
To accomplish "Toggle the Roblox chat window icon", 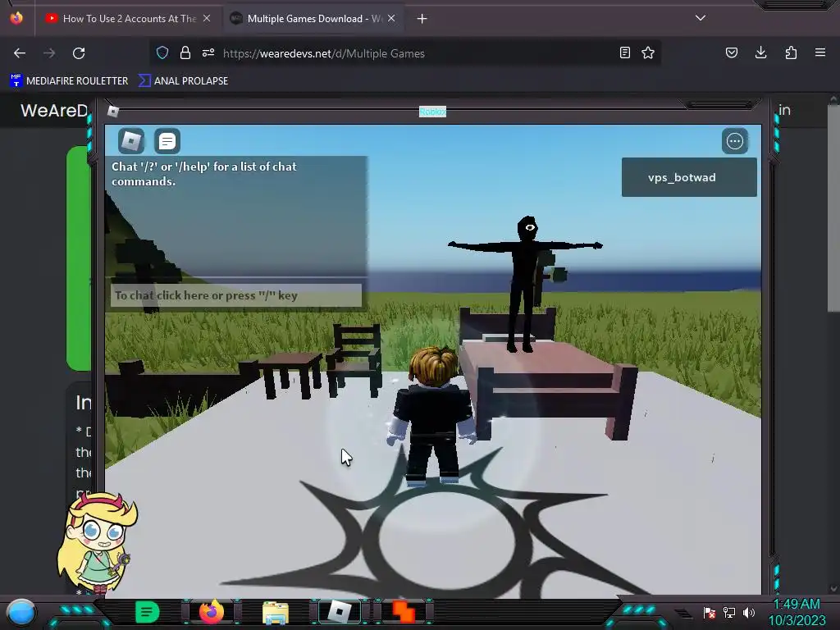I will (x=167, y=141).
